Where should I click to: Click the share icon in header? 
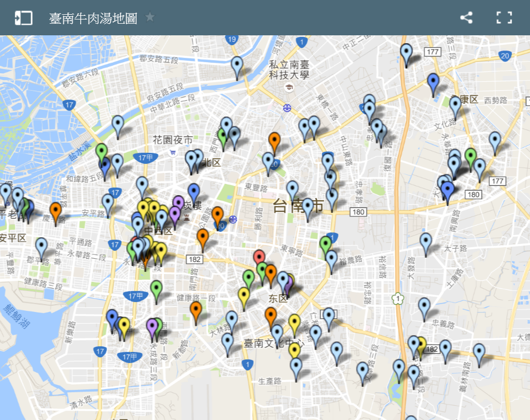click(466, 18)
